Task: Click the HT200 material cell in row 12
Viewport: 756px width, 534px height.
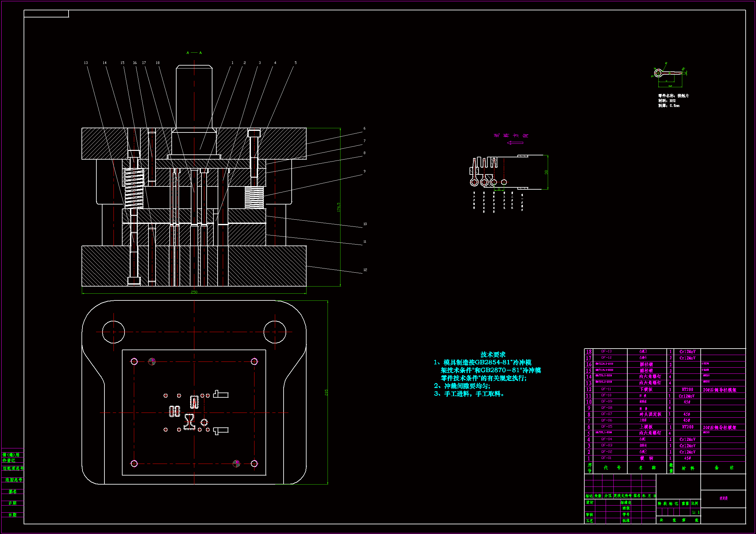Action: click(x=687, y=390)
